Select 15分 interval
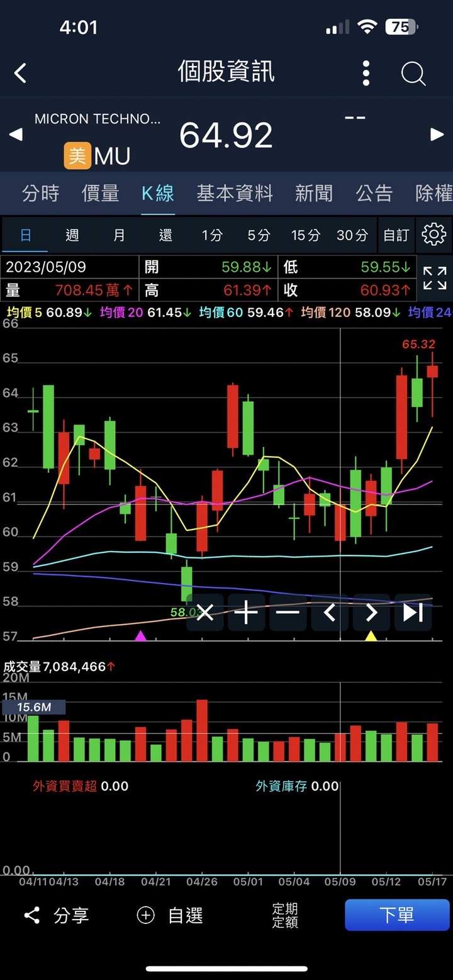This screenshot has width=453, height=980. coord(306,235)
